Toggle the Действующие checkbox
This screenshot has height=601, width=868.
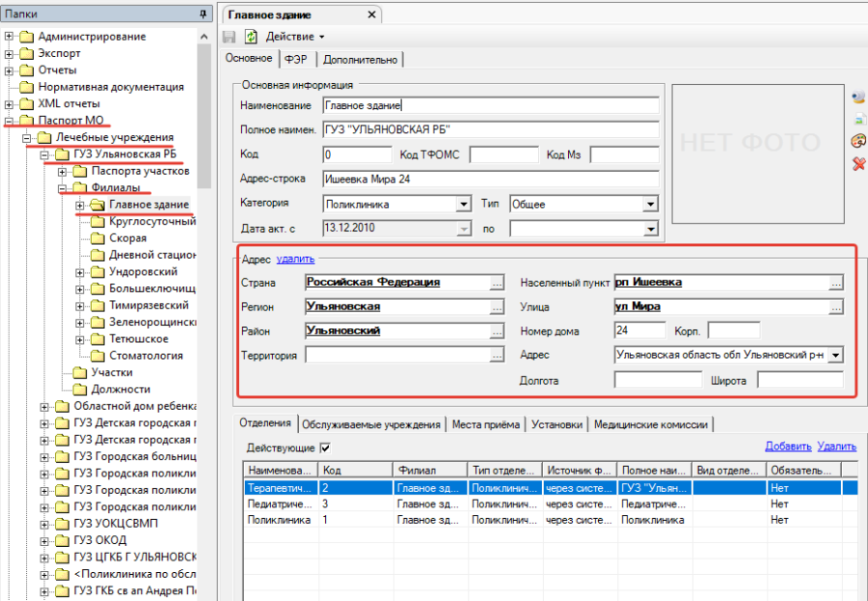tap(326, 448)
